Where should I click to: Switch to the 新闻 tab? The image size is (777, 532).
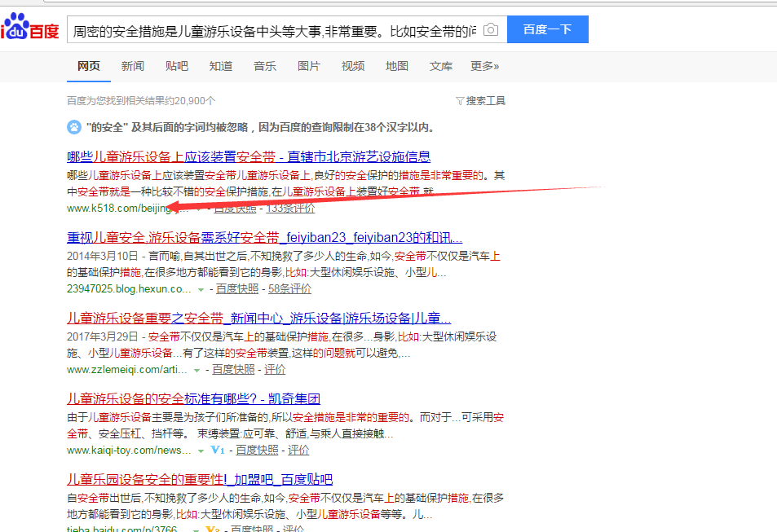click(x=132, y=66)
